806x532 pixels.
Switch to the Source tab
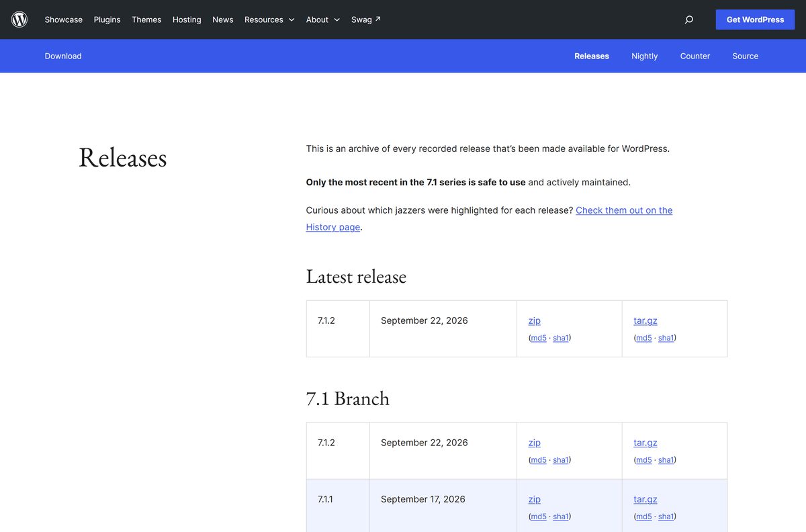tap(746, 56)
